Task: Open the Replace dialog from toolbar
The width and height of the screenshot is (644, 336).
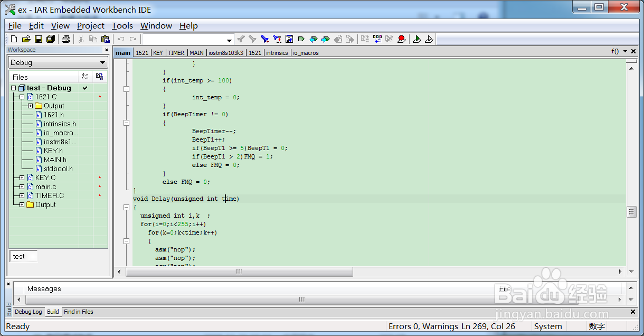Action: (277, 39)
